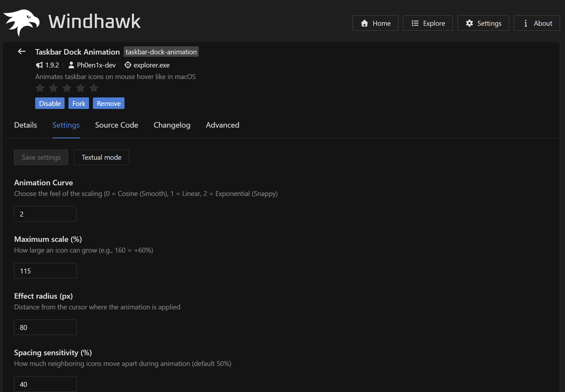The width and height of the screenshot is (565, 392).
Task: Open the Home page
Action: pyautogui.click(x=375, y=23)
